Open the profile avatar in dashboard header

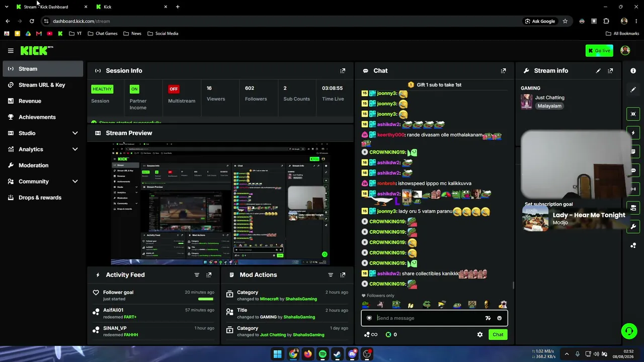(625, 50)
